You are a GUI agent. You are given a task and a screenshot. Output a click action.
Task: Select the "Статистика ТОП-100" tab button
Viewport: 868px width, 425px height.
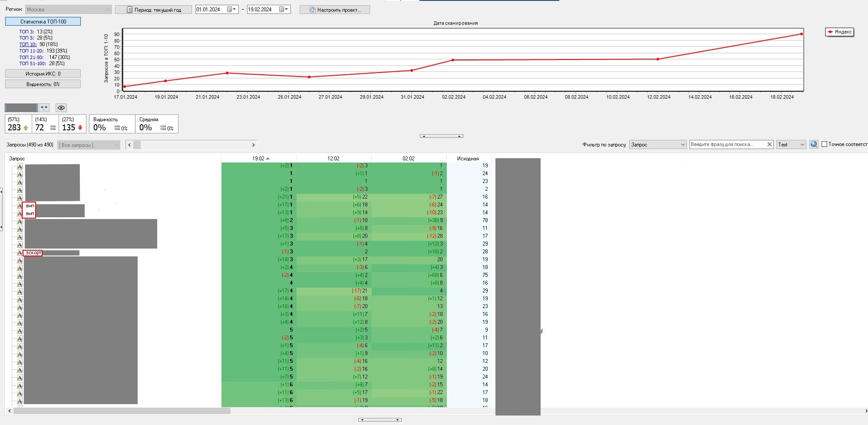43,21
